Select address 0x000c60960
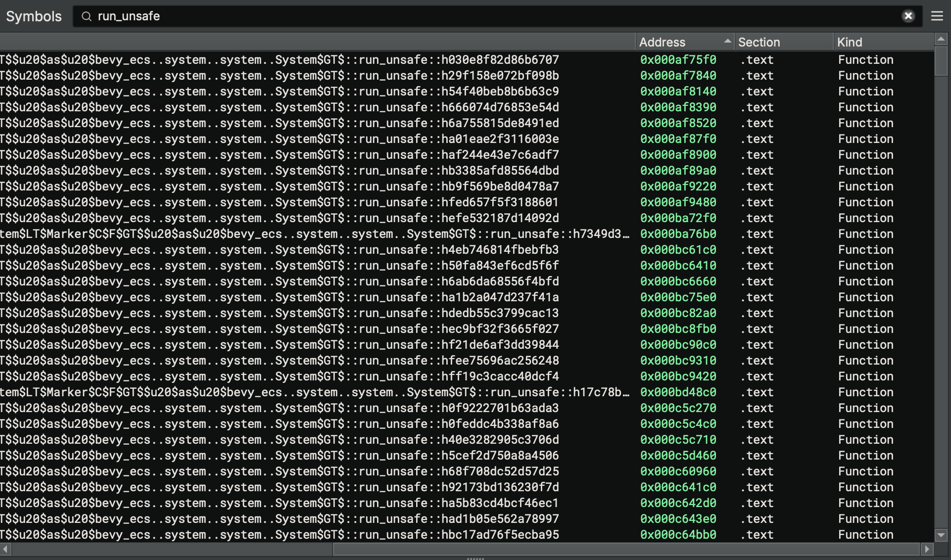 (678, 471)
